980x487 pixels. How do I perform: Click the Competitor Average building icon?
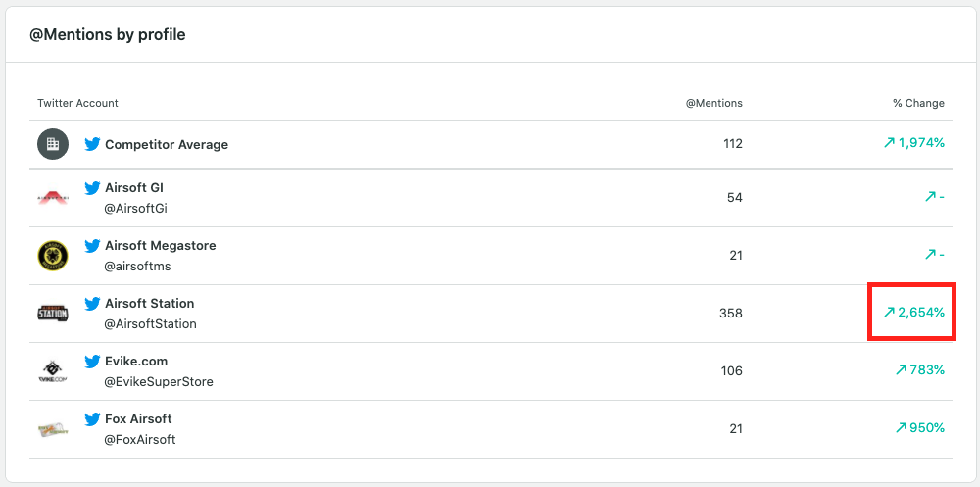[52, 144]
